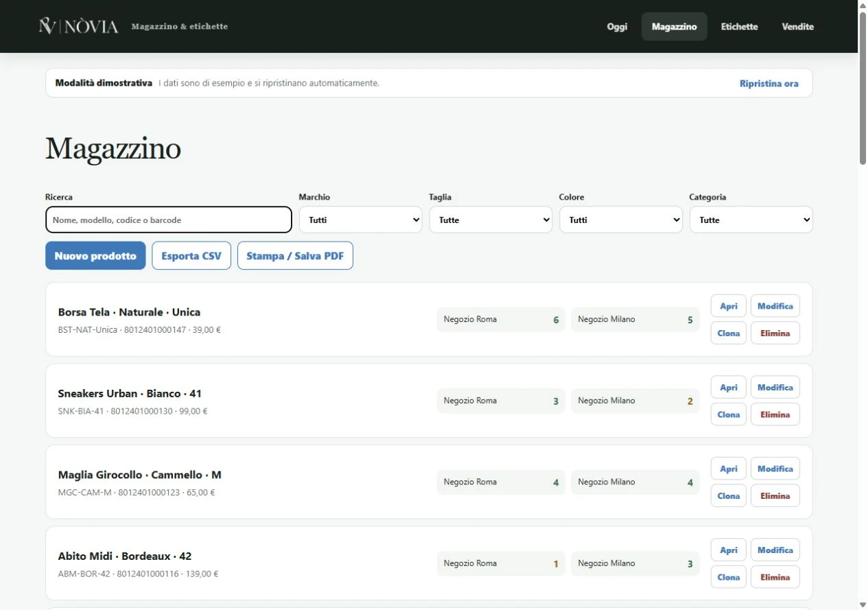
Task: Click the page vertical scrollbar thumb
Action: [x=863, y=88]
